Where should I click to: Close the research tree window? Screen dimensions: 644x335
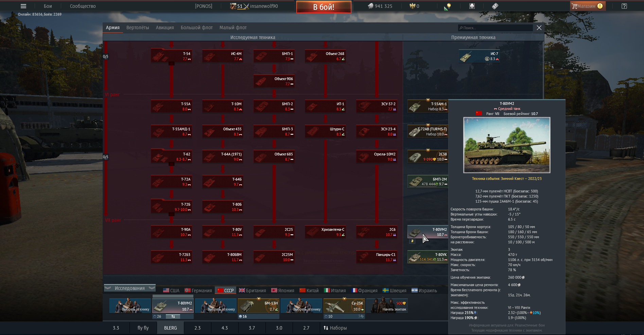(539, 28)
